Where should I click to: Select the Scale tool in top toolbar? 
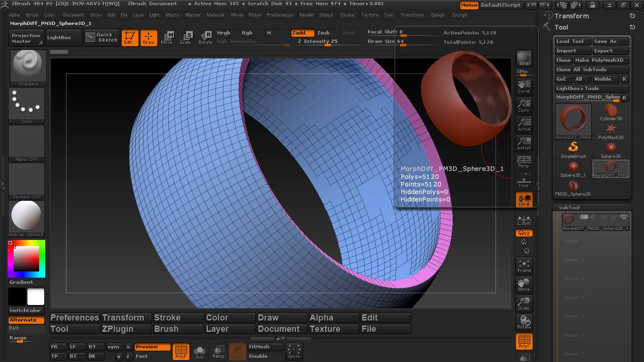[186, 38]
